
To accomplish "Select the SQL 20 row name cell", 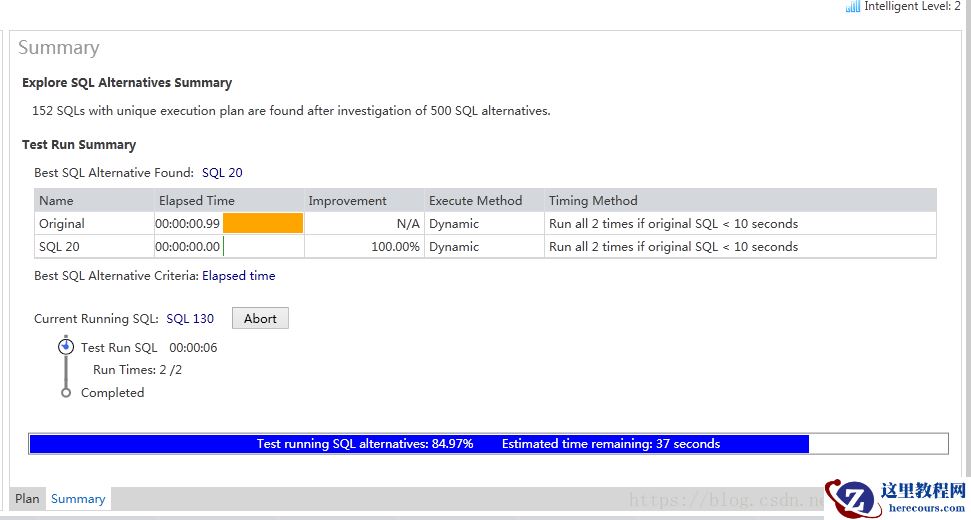I will [94, 246].
